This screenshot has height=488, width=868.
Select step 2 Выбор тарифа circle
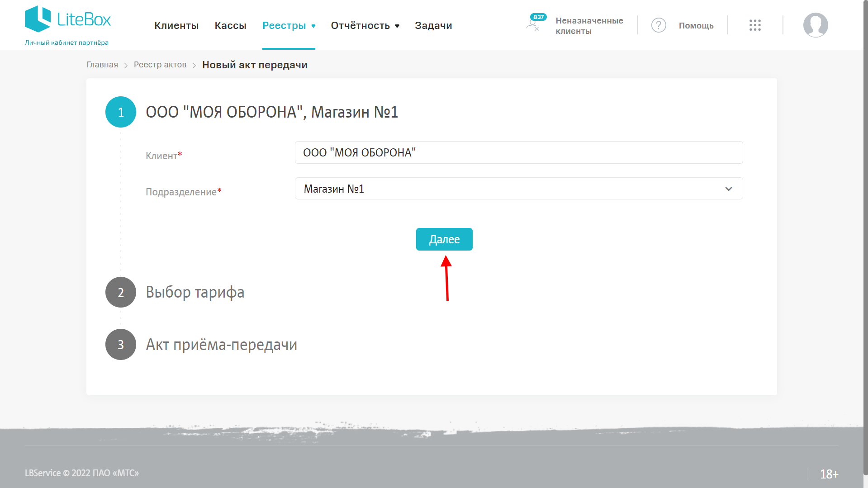pyautogui.click(x=121, y=292)
